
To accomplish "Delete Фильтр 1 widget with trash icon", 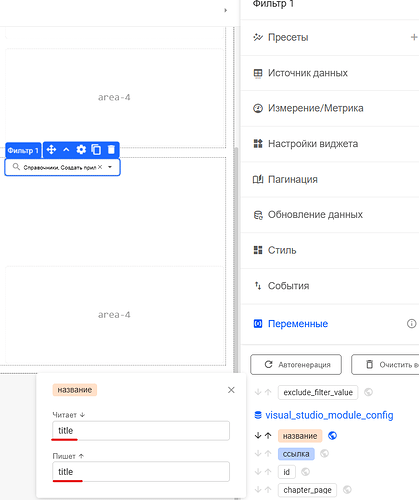I will point(111,150).
